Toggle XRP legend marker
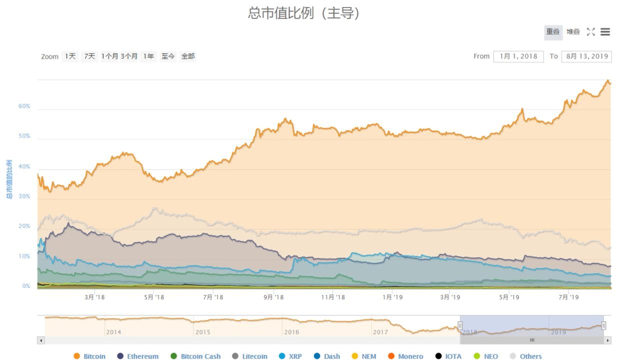The height and width of the screenshot is (364, 620). 282,356
